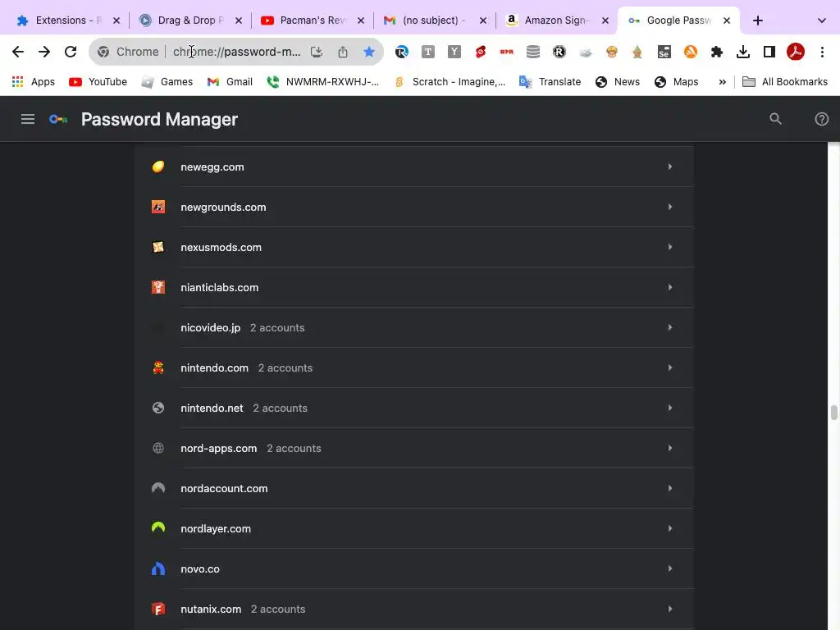840x630 pixels.
Task: Open the Scratch - Imagine bookmark
Action: (x=450, y=81)
